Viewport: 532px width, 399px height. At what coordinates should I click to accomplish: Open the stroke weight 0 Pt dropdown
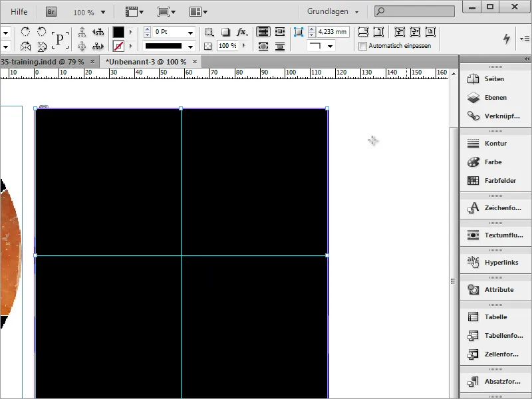tap(191, 32)
